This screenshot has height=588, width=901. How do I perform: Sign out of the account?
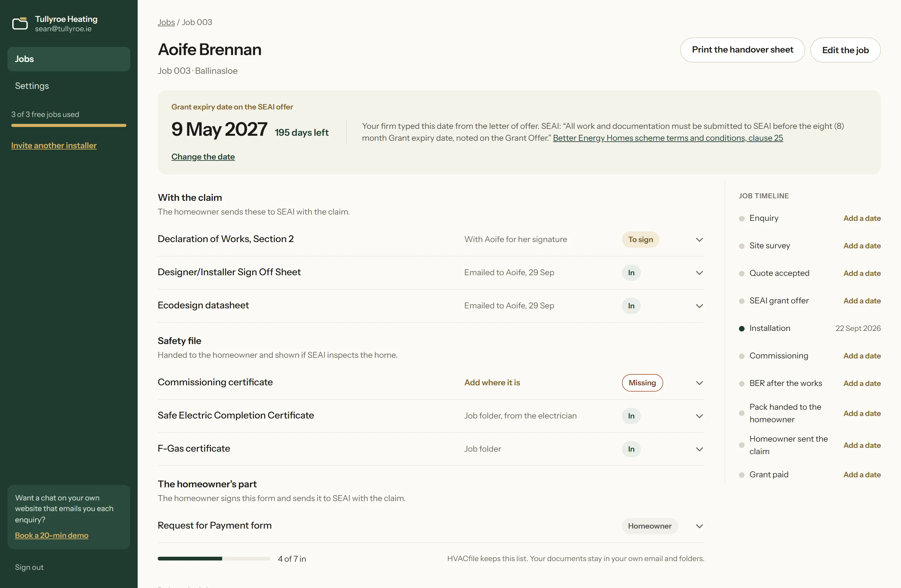click(x=29, y=567)
